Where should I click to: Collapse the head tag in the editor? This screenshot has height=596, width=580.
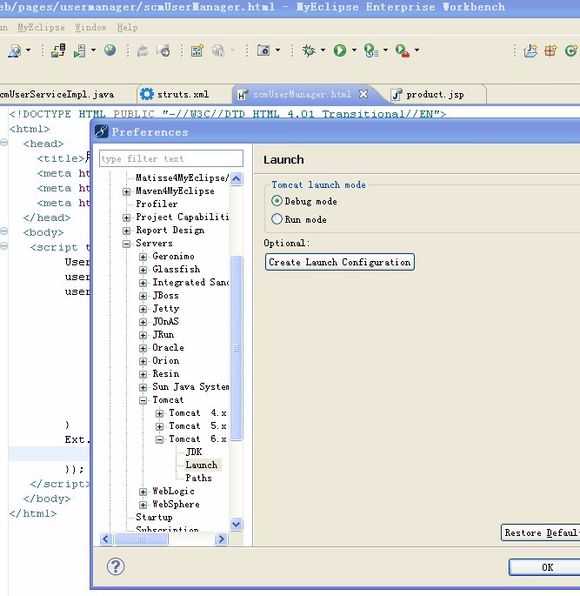[4, 143]
